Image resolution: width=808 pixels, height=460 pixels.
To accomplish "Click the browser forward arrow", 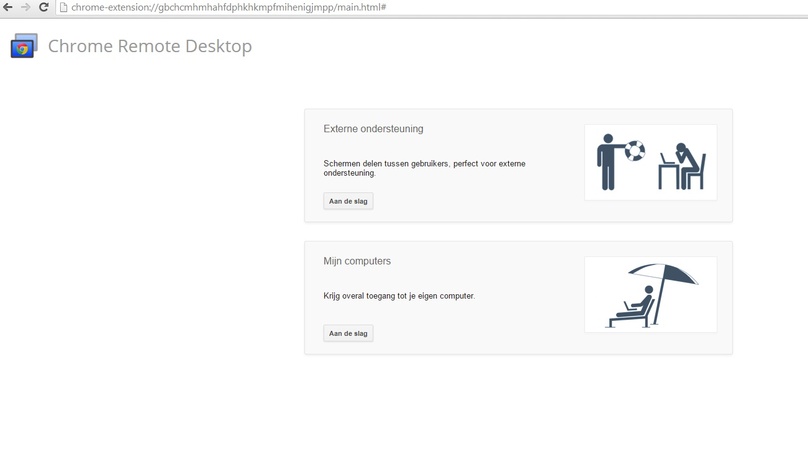I will [x=25, y=7].
